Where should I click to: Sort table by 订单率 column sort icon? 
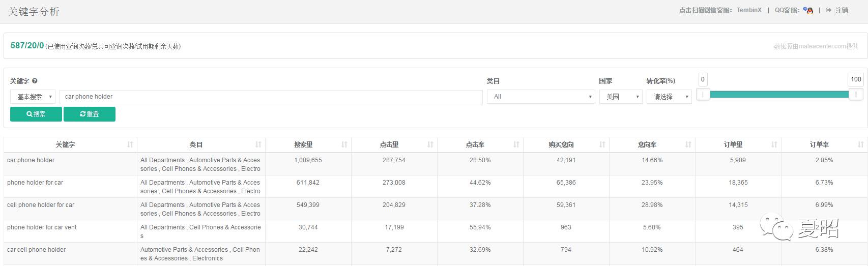(x=860, y=144)
